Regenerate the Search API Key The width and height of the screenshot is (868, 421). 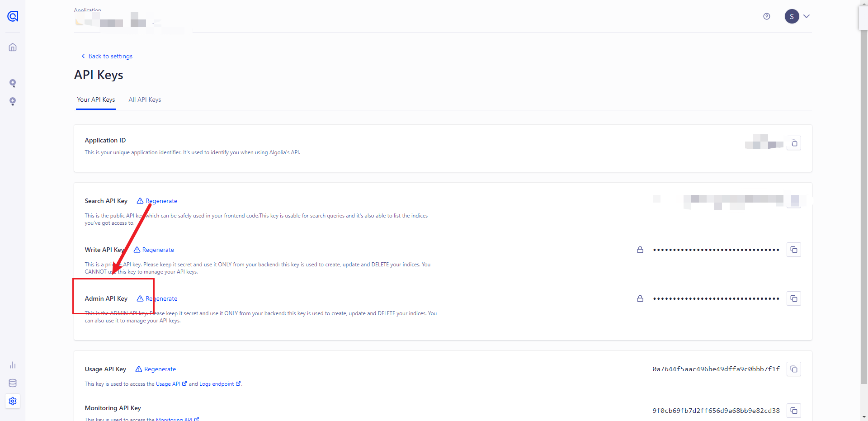tap(161, 201)
